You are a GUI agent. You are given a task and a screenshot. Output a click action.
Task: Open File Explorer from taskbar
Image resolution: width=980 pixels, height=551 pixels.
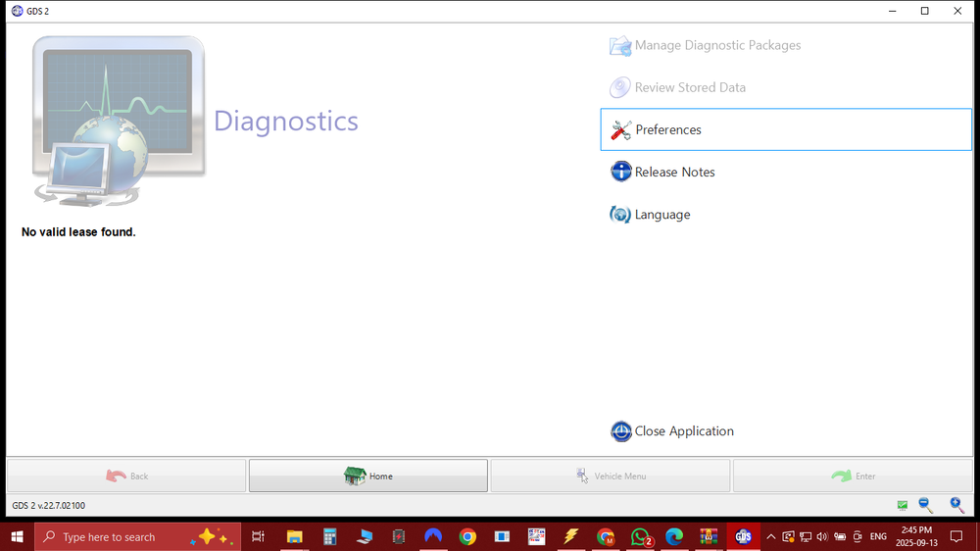pos(294,536)
